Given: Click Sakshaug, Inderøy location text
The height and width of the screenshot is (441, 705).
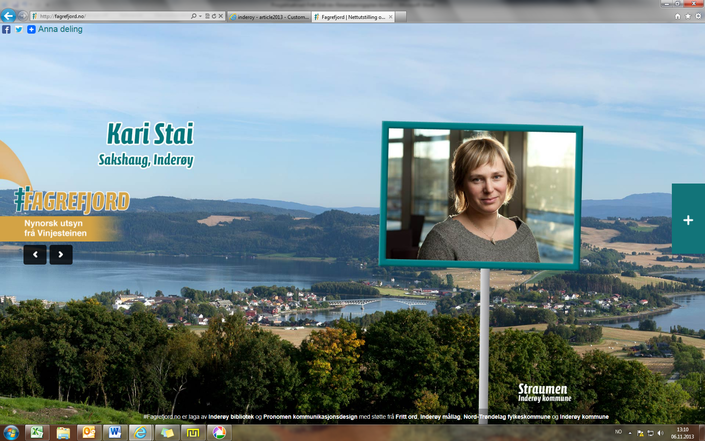Looking at the screenshot, I should tap(146, 160).
